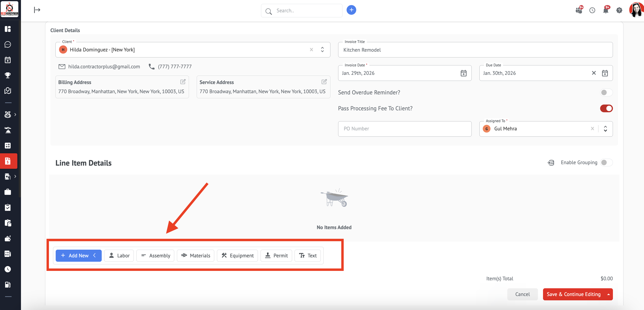
Task: Click the blue plus quick-add icon
Action: pyautogui.click(x=351, y=10)
